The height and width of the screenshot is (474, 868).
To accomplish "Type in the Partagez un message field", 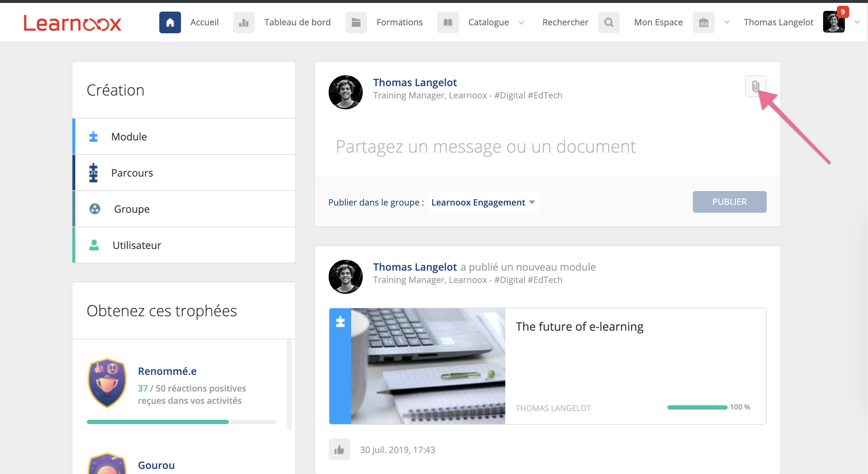I will pos(485,147).
